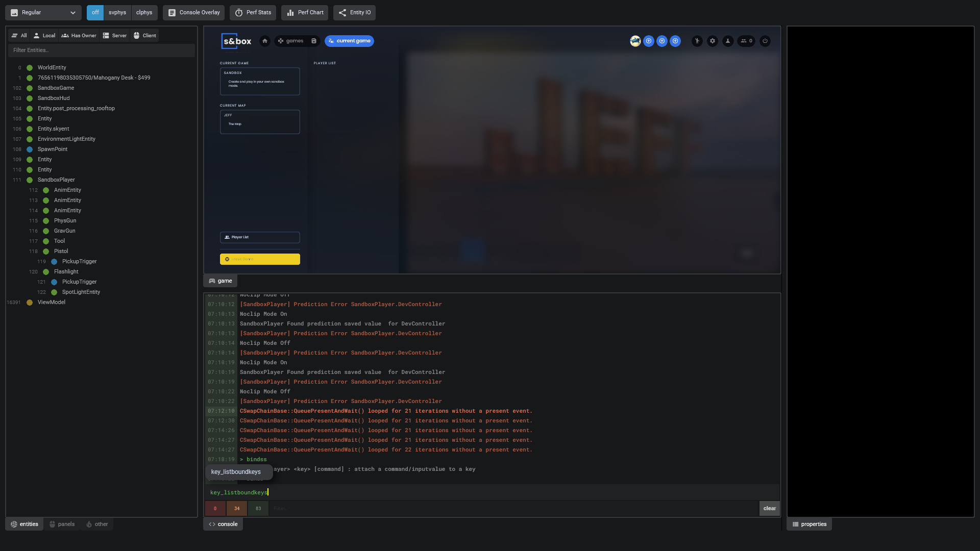The width and height of the screenshot is (980, 551).
Task: Click the Filter Entities search field
Action: pyautogui.click(x=101, y=50)
